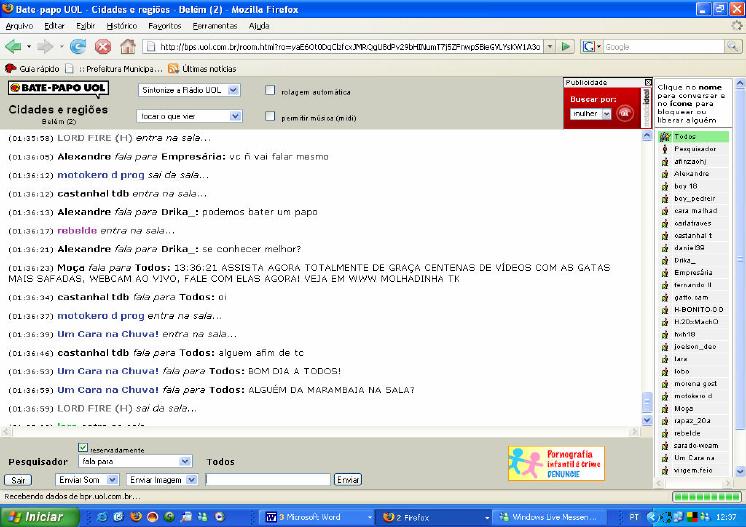Click the Pornografia infantil é crime banner

(556, 463)
